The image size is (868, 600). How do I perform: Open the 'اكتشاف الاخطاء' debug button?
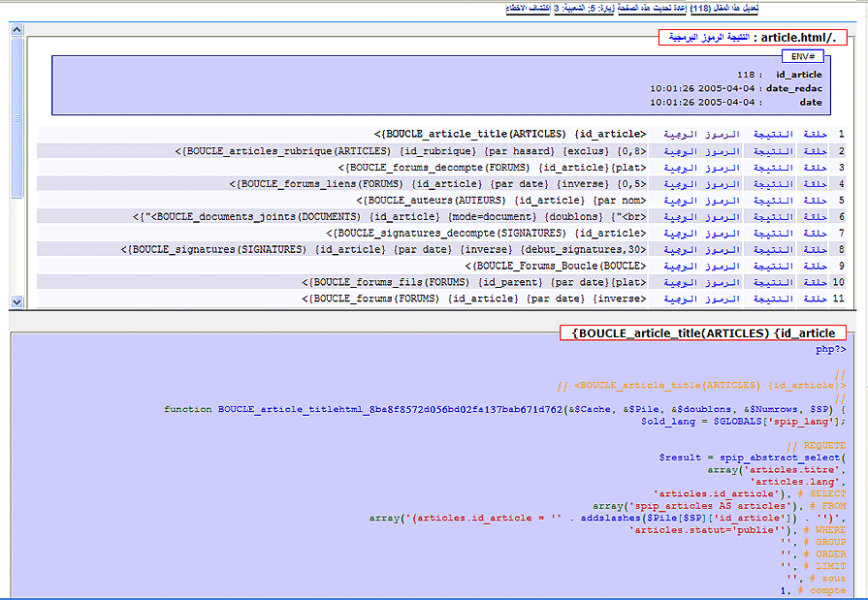(x=528, y=8)
